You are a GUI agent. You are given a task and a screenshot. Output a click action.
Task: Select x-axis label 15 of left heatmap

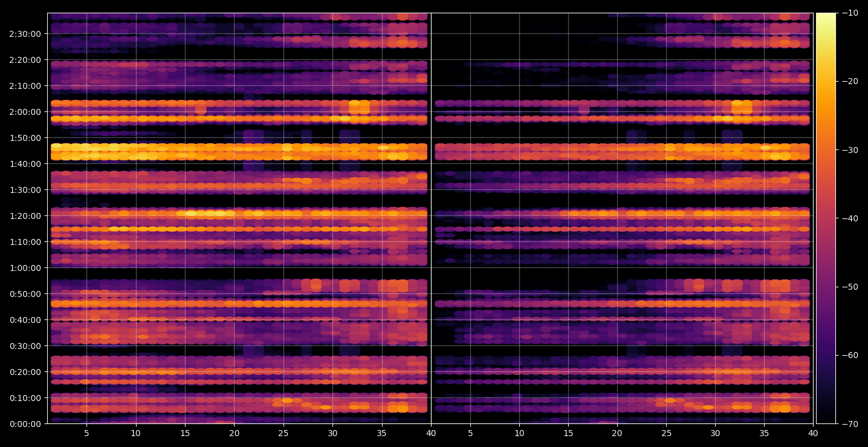(x=185, y=433)
